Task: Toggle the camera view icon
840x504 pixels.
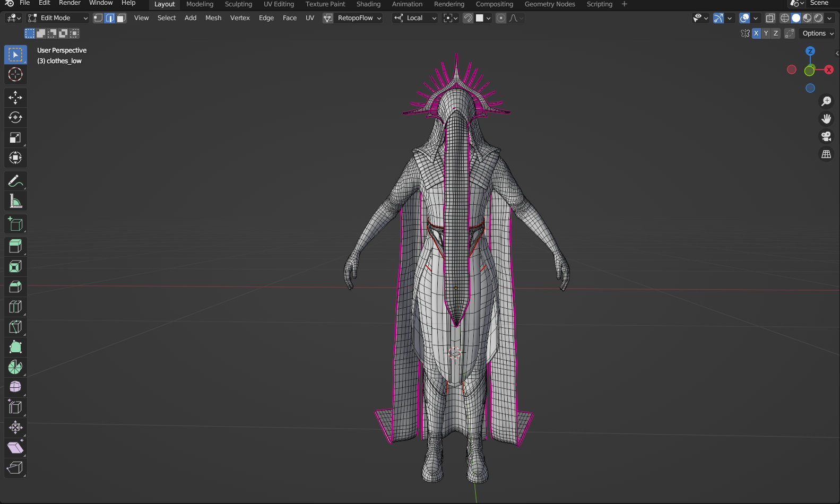Action: (x=826, y=136)
